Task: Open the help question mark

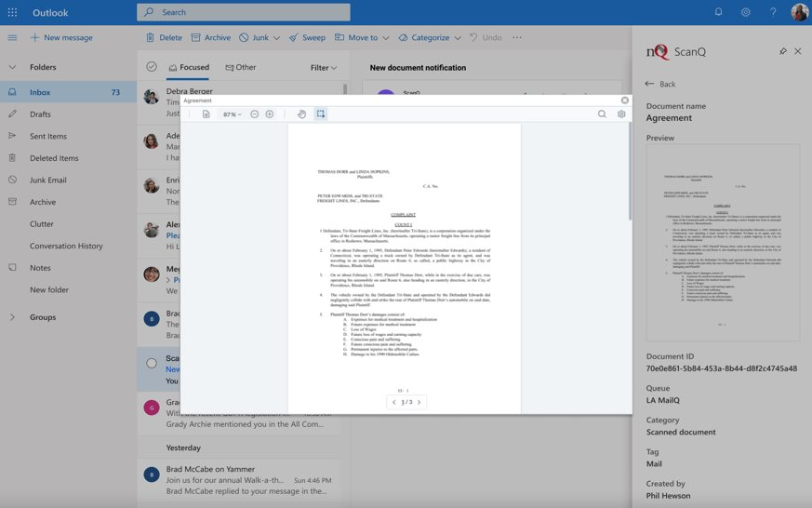Action: [773, 12]
